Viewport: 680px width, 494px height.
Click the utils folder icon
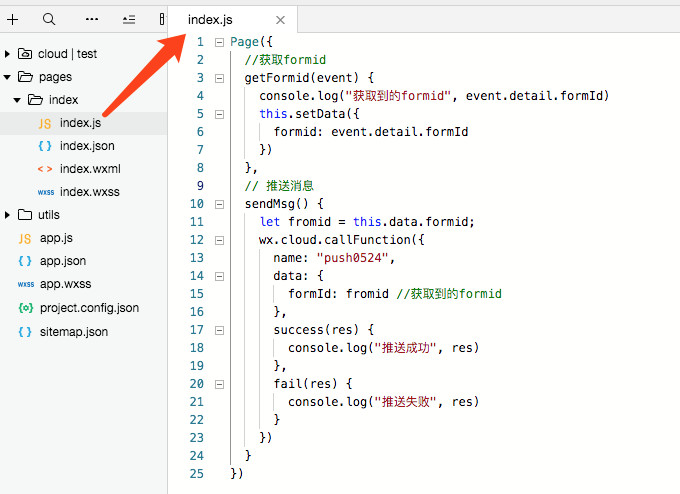pos(25,214)
